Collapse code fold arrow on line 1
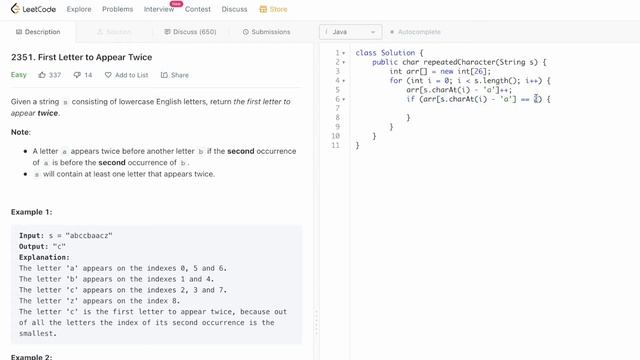Image resolution: width=640 pixels, height=360 pixels. click(x=344, y=53)
